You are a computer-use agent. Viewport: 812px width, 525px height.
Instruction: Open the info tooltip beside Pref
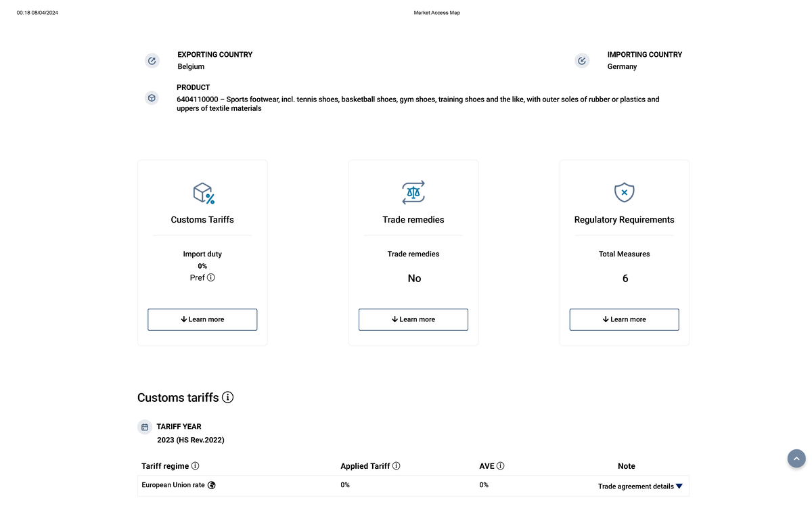tap(210, 277)
